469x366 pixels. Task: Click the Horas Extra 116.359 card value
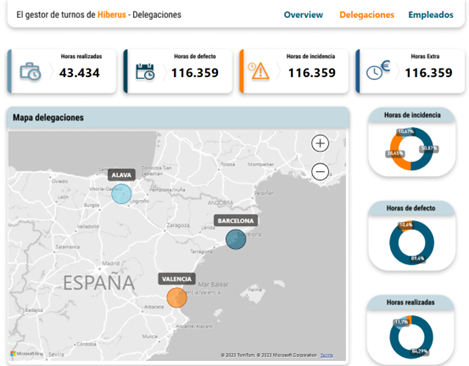pos(428,73)
